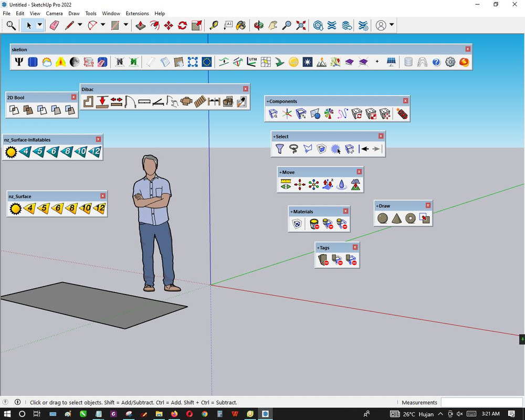Open the Camera menu
Image resolution: width=525 pixels, height=420 pixels.
pyautogui.click(x=54, y=14)
